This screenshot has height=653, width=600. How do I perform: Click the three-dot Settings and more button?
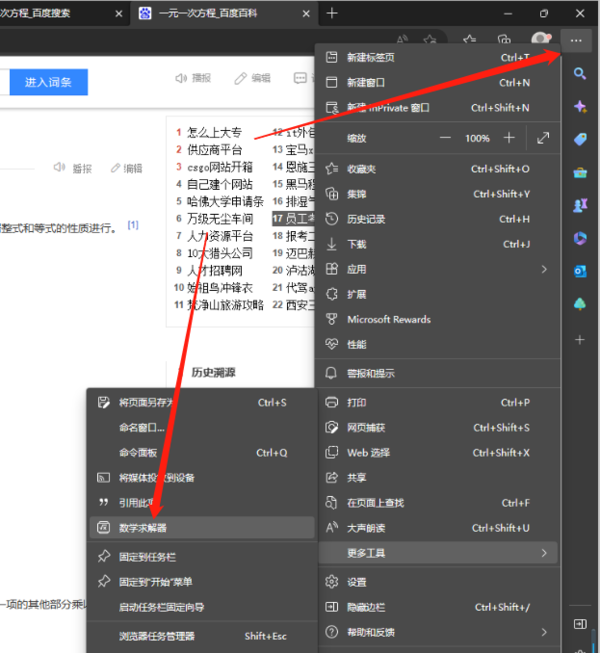(576, 40)
